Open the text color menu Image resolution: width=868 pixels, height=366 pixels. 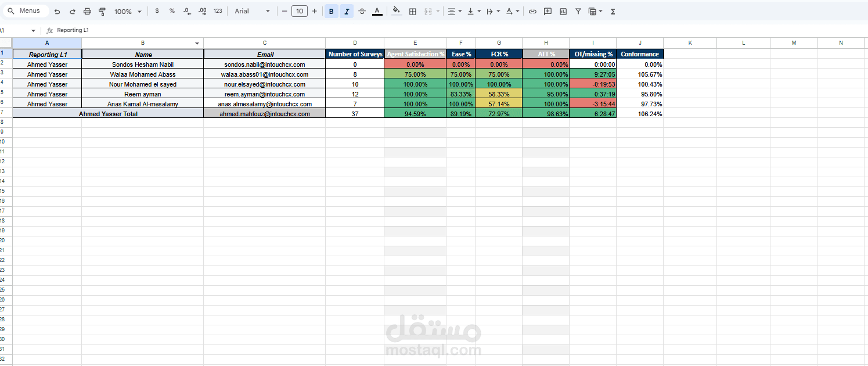[377, 11]
